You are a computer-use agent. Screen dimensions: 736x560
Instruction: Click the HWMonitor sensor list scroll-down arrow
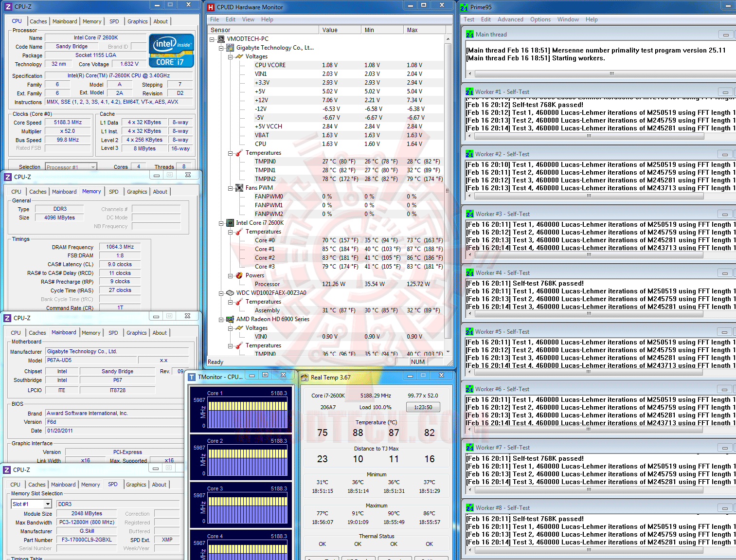point(448,352)
